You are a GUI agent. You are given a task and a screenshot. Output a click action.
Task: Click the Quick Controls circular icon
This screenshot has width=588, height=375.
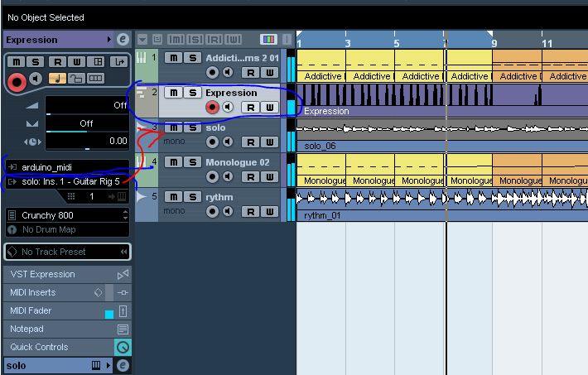[x=123, y=347]
